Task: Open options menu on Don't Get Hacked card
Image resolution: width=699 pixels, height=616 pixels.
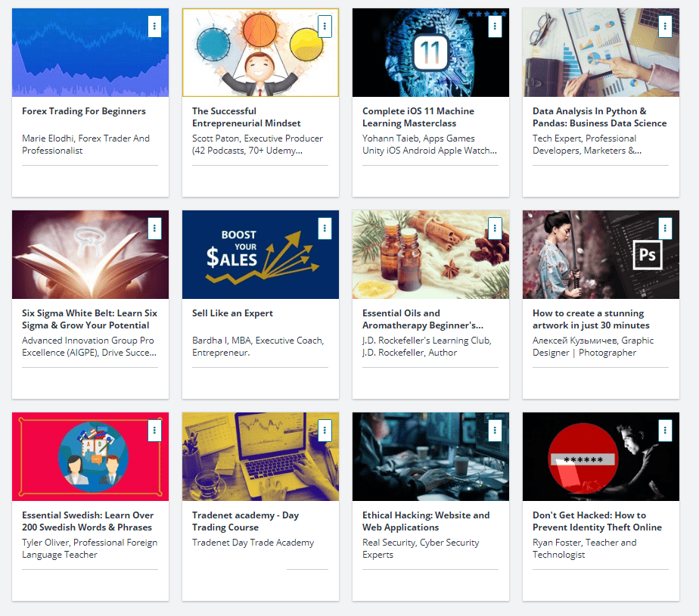Action: (x=665, y=431)
